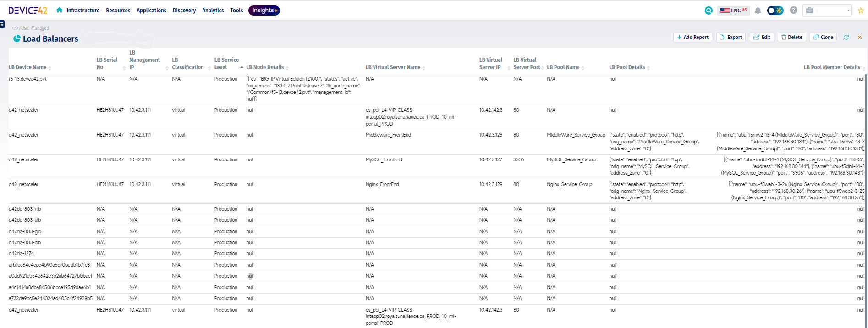Sort by LB Virtual Server IP arrows
Image resolution: width=868 pixels, height=328 pixels.
[x=509, y=68]
